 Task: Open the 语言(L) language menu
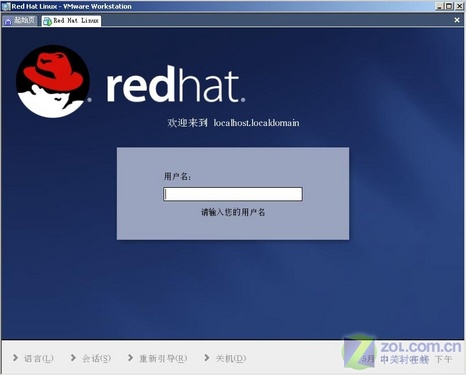pos(38,358)
